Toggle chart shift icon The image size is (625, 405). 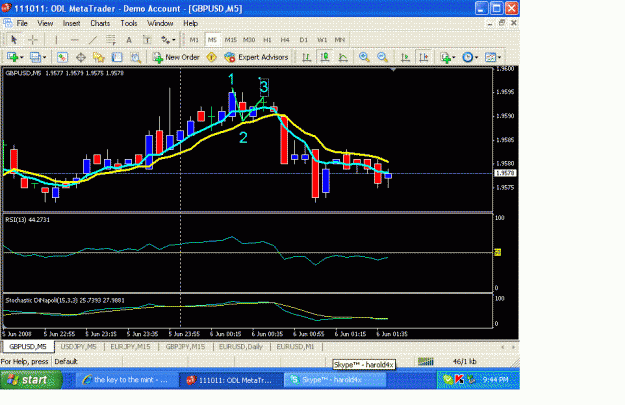coord(424,57)
